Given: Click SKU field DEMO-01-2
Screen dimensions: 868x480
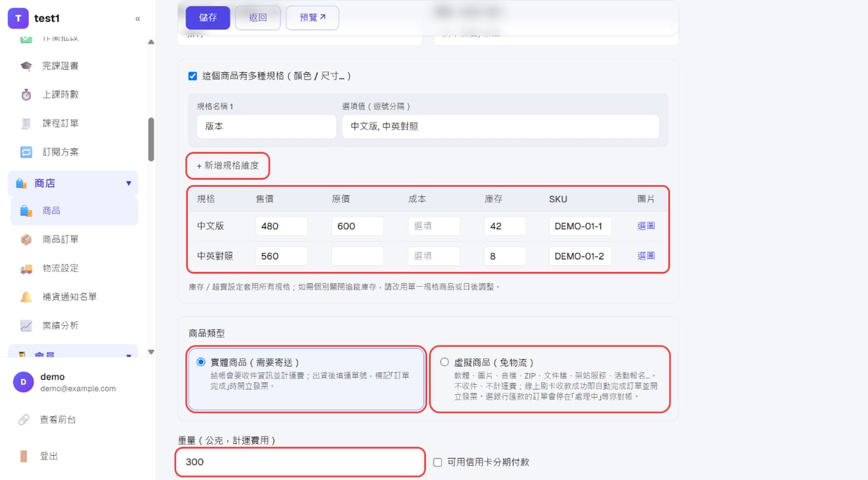Looking at the screenshot, I should [580, 256].
